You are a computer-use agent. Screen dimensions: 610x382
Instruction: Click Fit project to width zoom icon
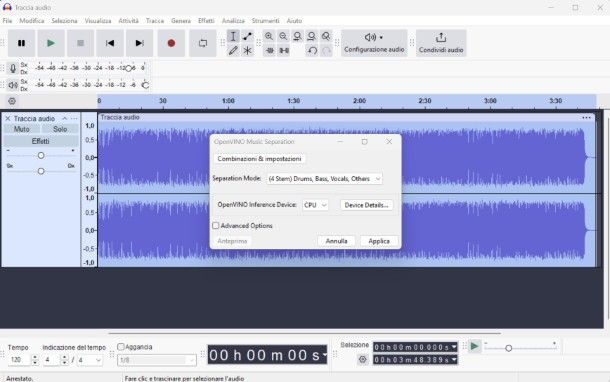pyautogui.click(x=312, y=36)
